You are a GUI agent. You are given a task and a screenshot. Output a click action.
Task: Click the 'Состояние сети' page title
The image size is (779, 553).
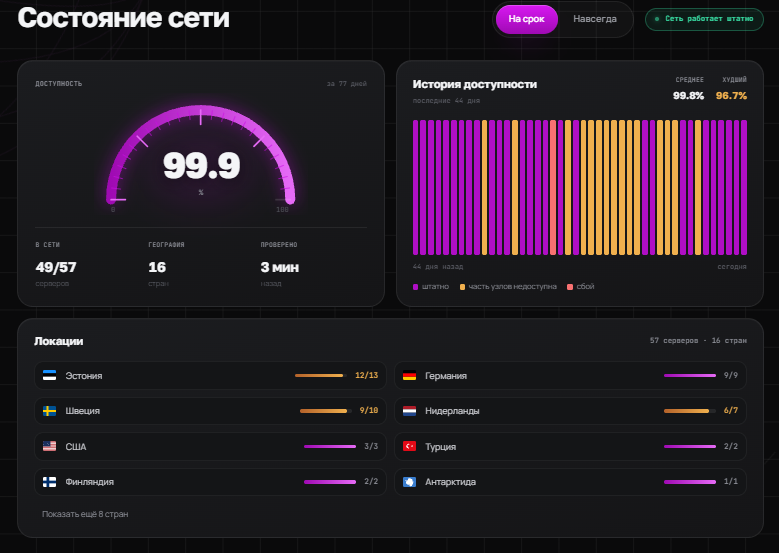(x=124, y=18)
